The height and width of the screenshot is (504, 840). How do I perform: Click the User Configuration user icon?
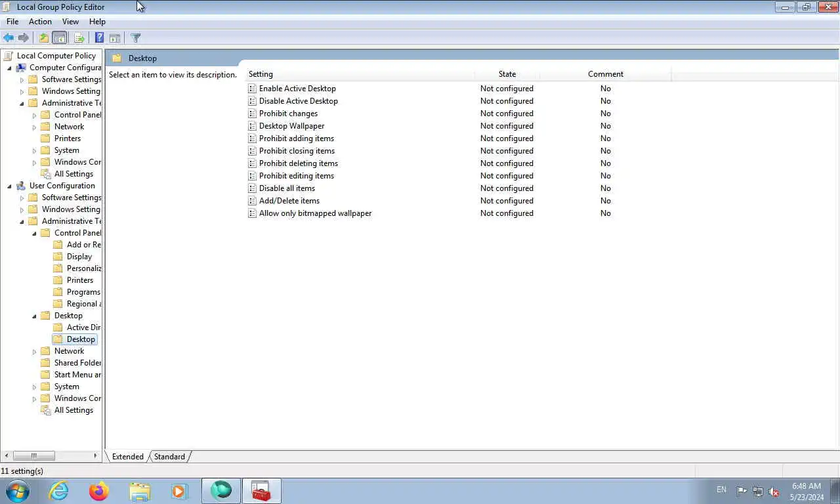click(21, 186)
